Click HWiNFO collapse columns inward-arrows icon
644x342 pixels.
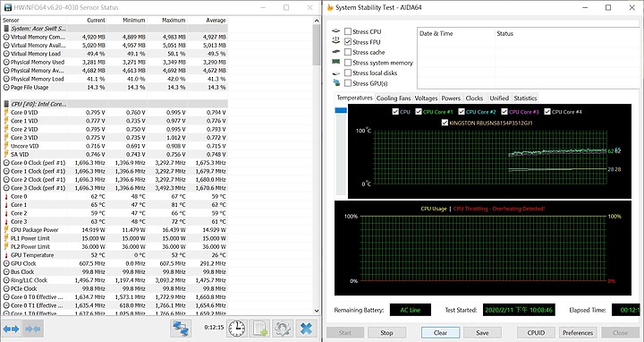(33, 329)
